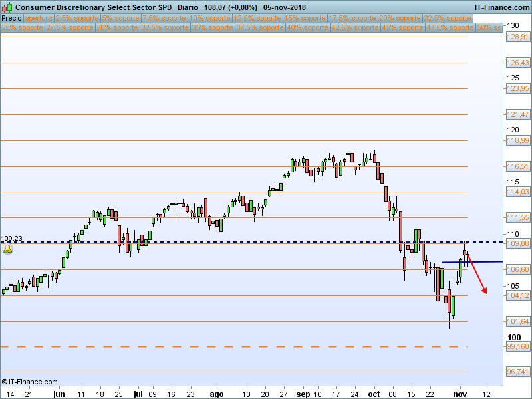The image size is (532, 399).
Task: Select the 101,64 price level tag
Action: (x=518, y=321)
